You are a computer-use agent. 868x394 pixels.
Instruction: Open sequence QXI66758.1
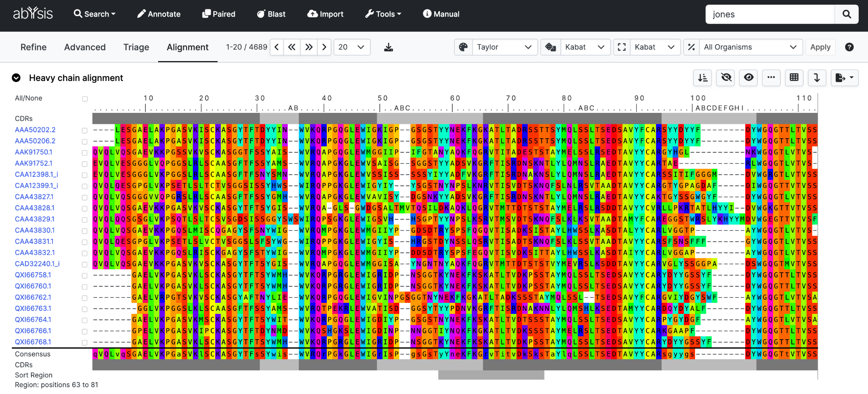pos(33,275)
